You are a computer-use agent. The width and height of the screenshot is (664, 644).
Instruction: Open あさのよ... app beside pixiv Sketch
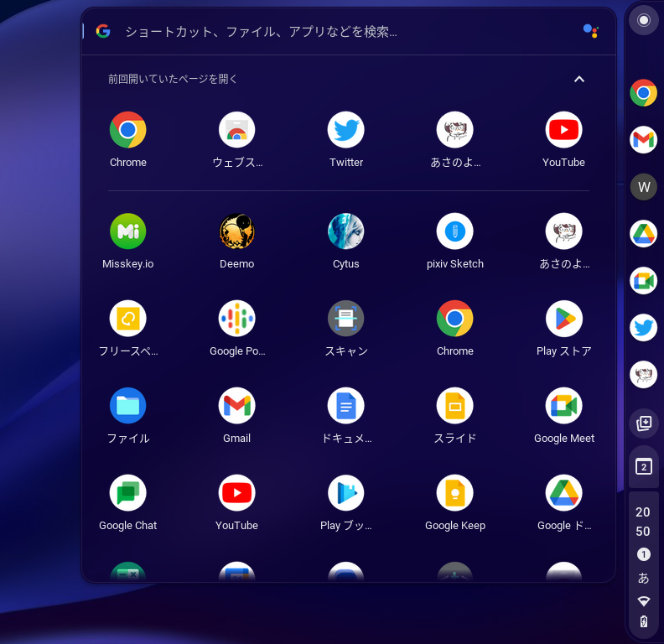click(x=563, y=231)
